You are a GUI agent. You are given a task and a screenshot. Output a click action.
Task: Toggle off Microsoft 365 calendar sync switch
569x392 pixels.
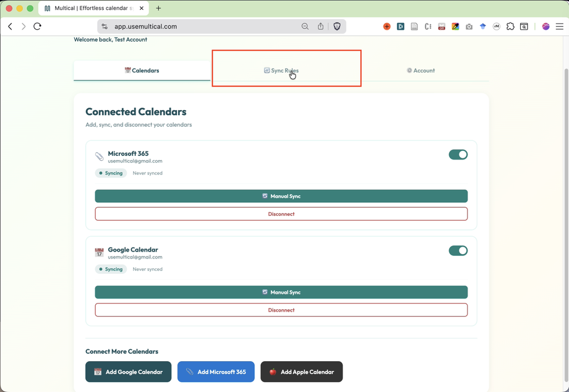coord(458,155)
